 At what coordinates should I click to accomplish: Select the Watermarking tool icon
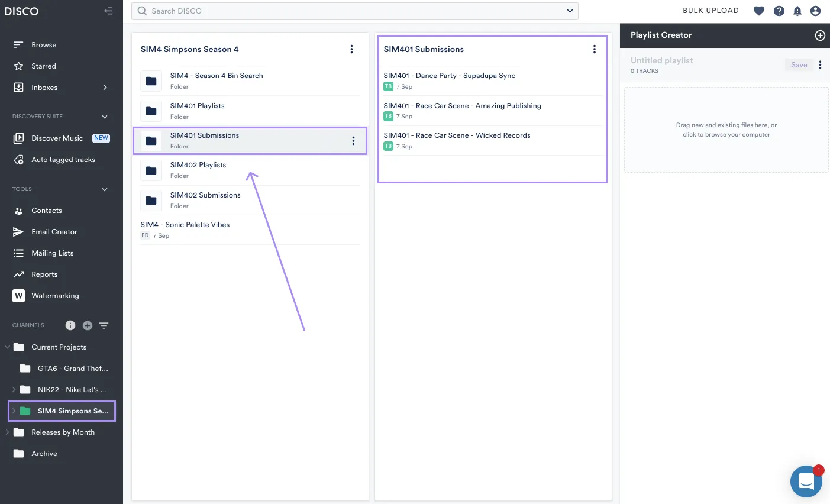tap(18, 295)
